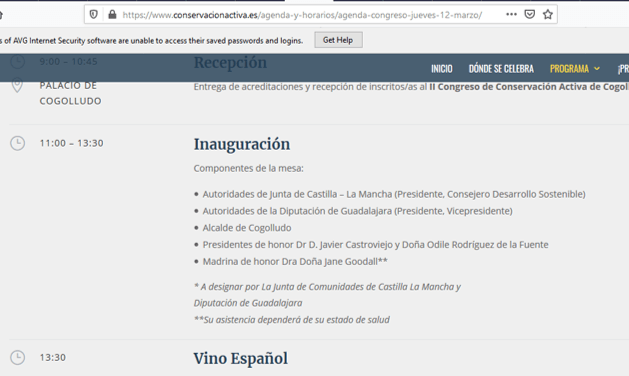Click the '* A designar por La Junta' footnote

point(327,295)
